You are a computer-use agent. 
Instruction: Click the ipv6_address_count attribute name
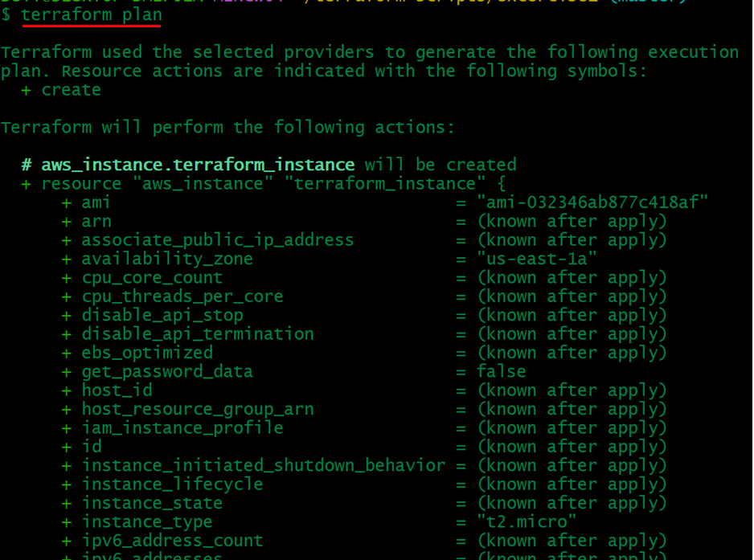172,541
